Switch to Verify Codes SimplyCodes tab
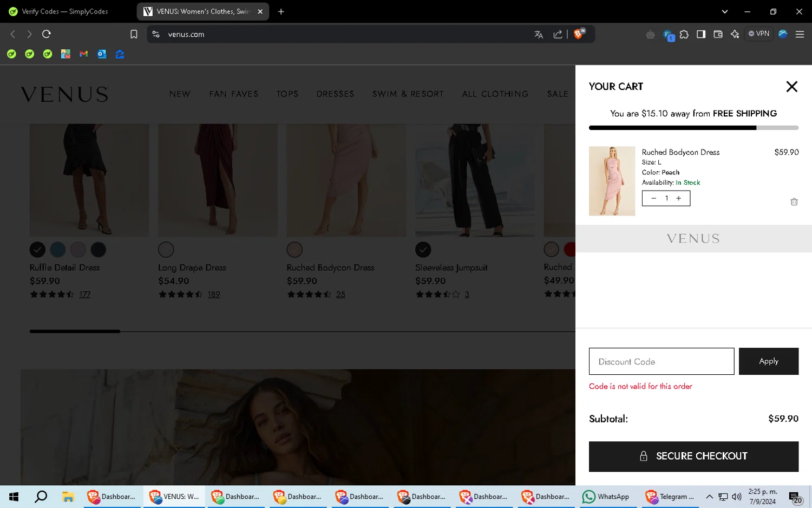This screenshot has height=508, width=812. 65,11
